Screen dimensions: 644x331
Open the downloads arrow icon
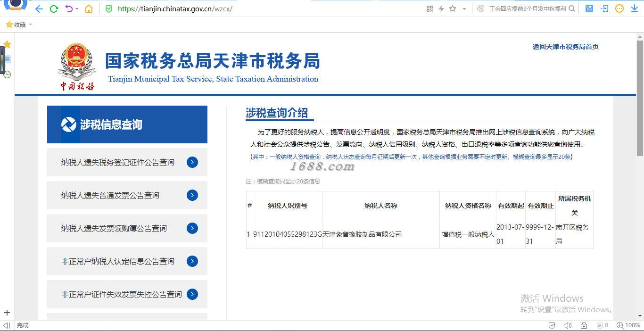coord(635,8)
